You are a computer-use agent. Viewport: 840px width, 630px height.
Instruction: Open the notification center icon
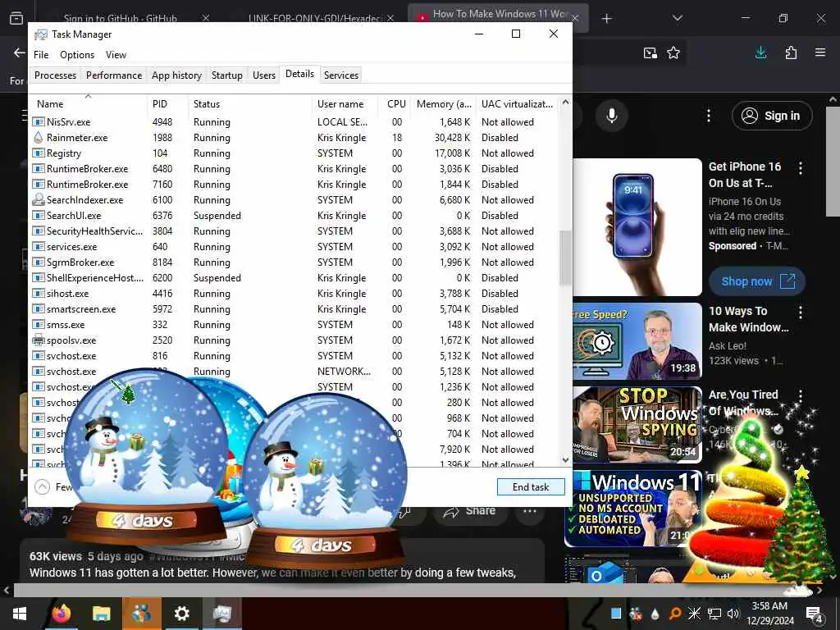click(815, 614)
